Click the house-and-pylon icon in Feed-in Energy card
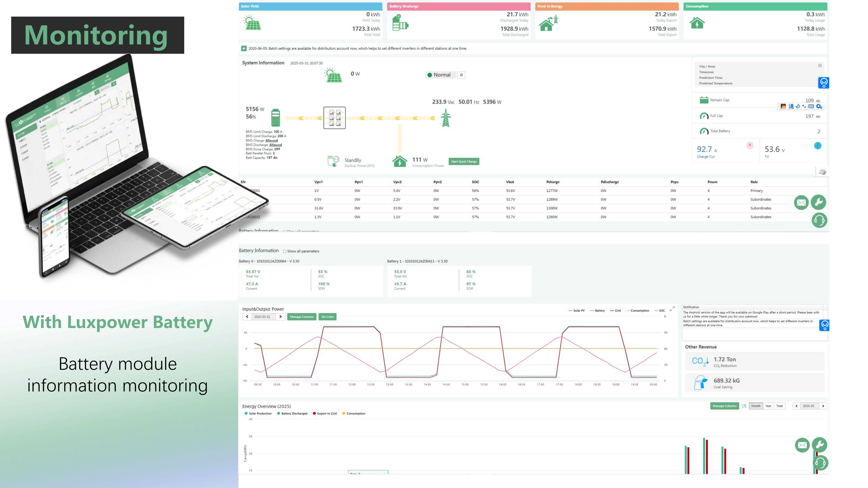The width and height of the screenshot is (868, 488). (548, 23)
